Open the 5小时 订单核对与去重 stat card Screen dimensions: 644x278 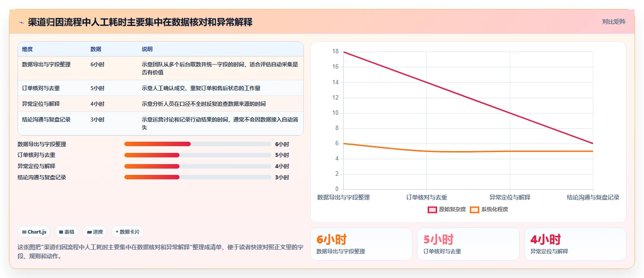tap(468, 244)
